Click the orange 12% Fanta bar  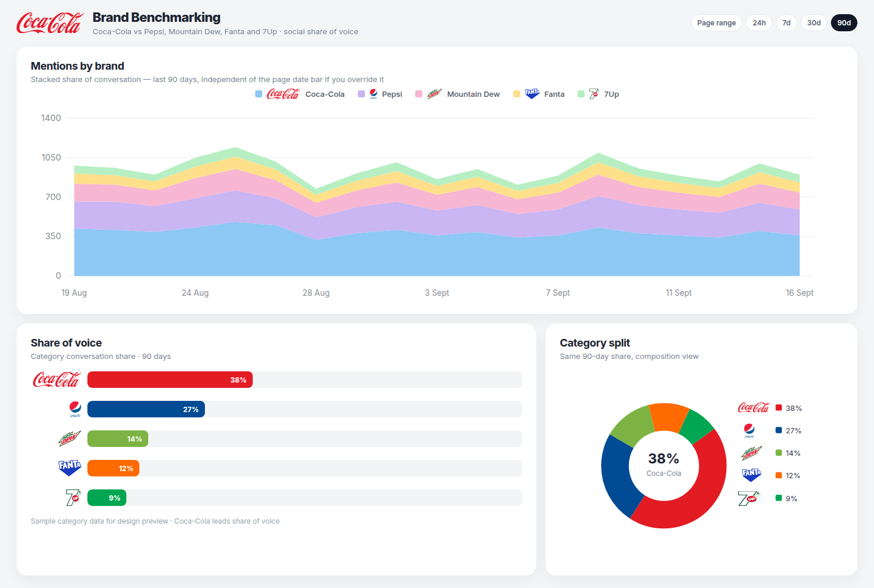113,468
